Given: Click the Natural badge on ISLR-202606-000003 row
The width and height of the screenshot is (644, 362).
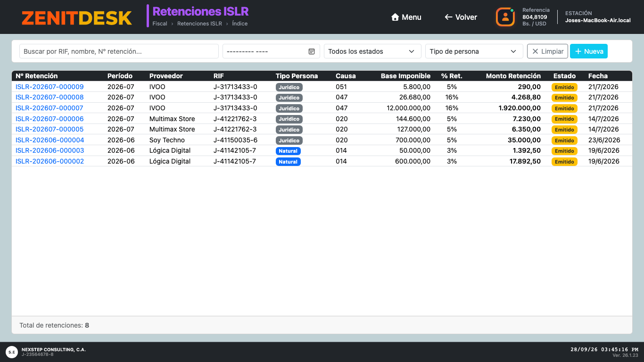Looking at the screenshot, I should point(288,151).
